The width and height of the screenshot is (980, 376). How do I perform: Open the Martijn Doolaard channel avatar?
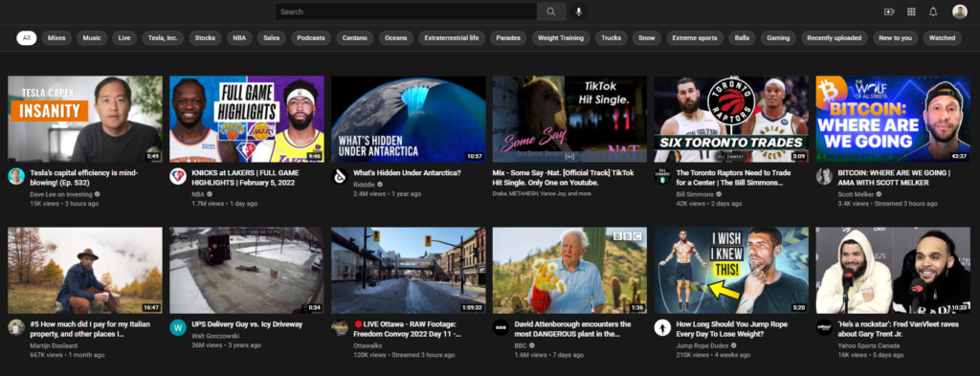[x=16, y=328]
